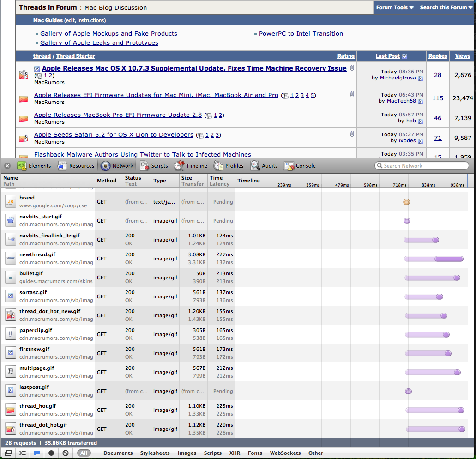476x459 pixels.
Task: Open the Audits panel icon
Action: (255, 166)
